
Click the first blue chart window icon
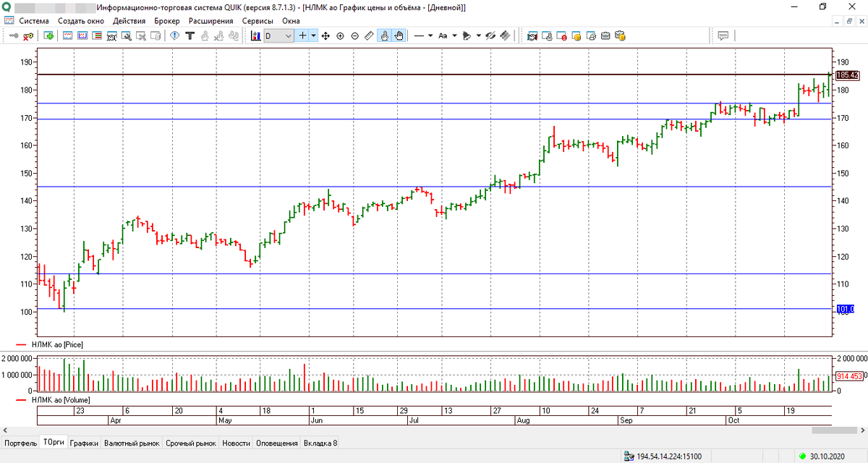67,35
